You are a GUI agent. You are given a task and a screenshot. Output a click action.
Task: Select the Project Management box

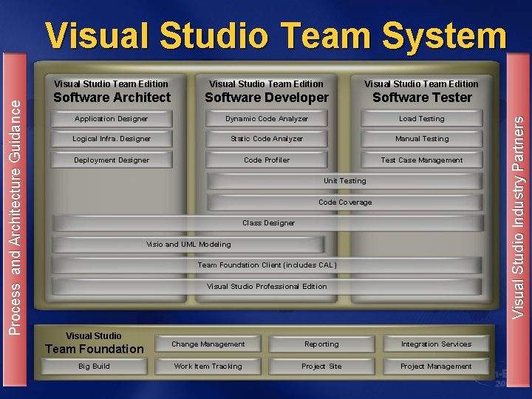[437, 366]
